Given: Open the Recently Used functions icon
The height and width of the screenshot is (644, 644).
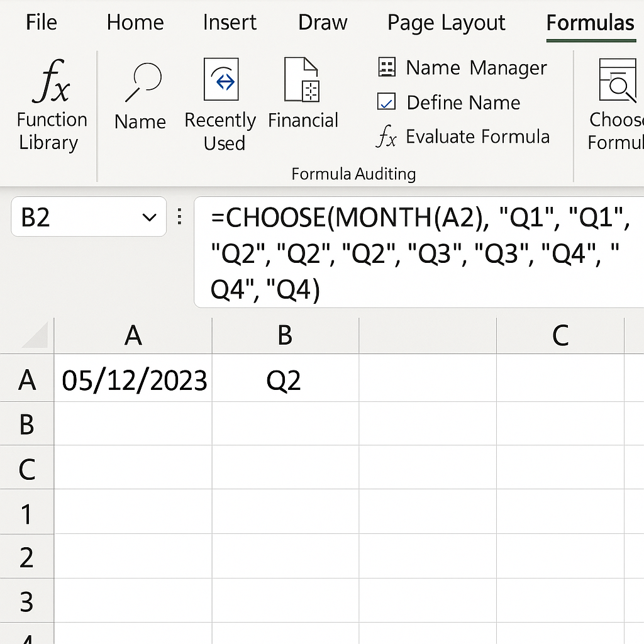Looking at the screenshot, I should tap(221, 79).
